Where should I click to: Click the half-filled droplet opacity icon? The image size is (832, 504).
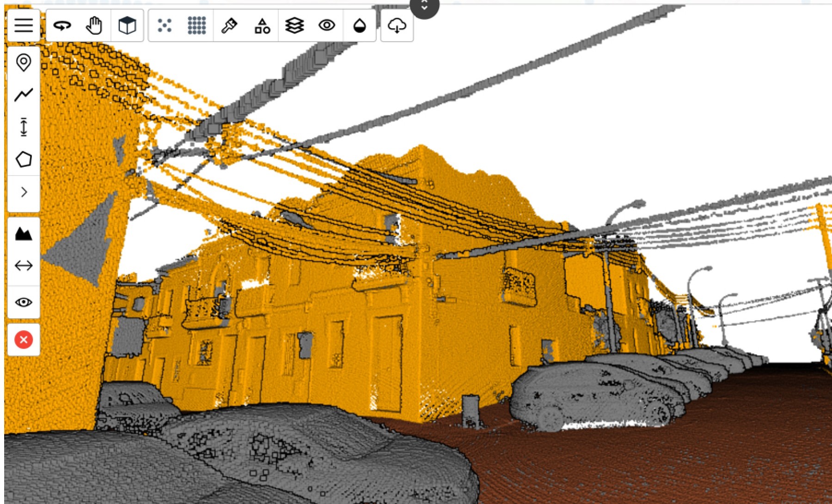pos(360,26)
